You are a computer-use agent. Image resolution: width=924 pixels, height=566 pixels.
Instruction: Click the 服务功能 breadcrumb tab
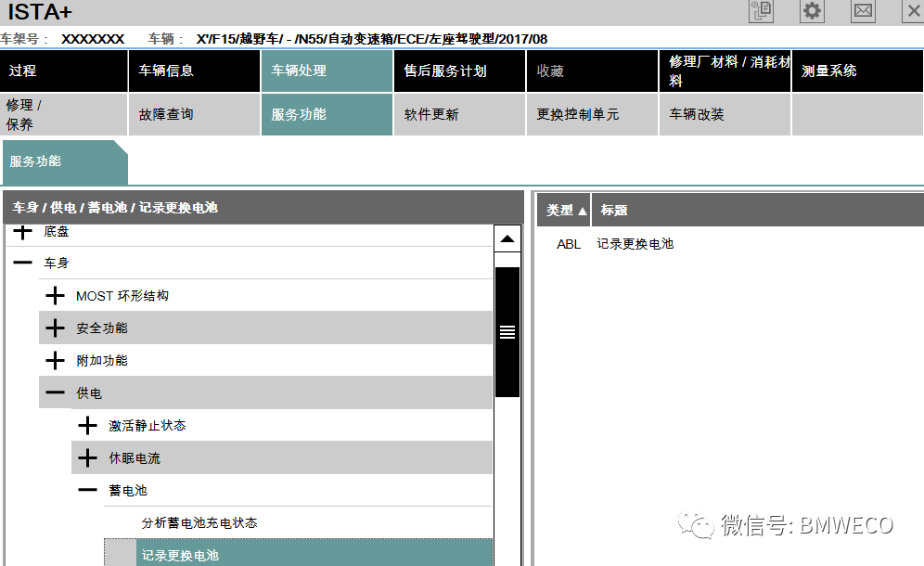click(x=65, y=161)
